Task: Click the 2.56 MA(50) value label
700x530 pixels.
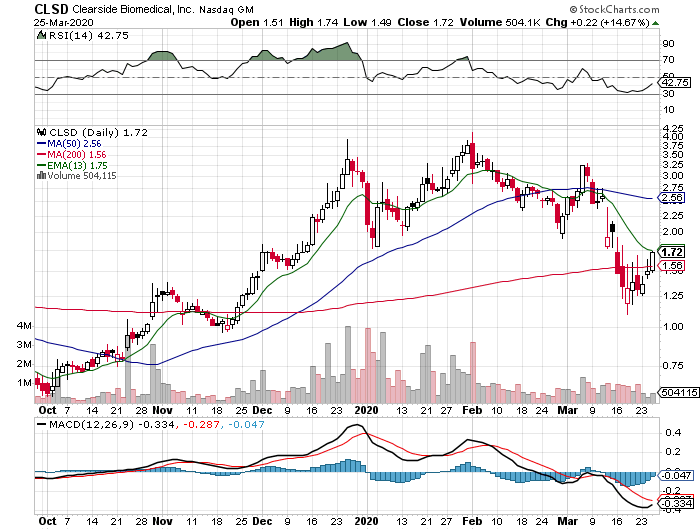Action: [673, 198]
